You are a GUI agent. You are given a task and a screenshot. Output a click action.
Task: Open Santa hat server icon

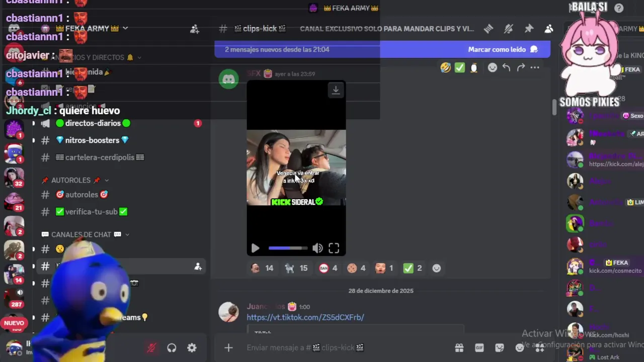[x=14, y=153]
